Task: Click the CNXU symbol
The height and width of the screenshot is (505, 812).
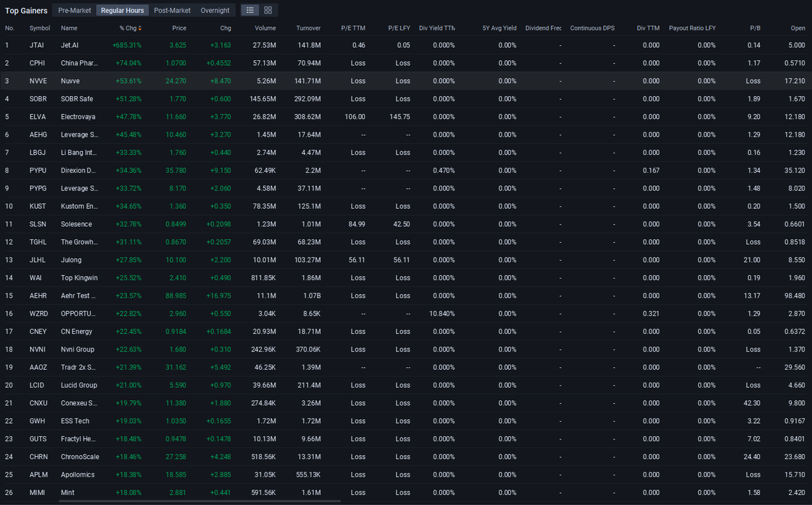Action: pyautogui.click(x=39, y=403)
